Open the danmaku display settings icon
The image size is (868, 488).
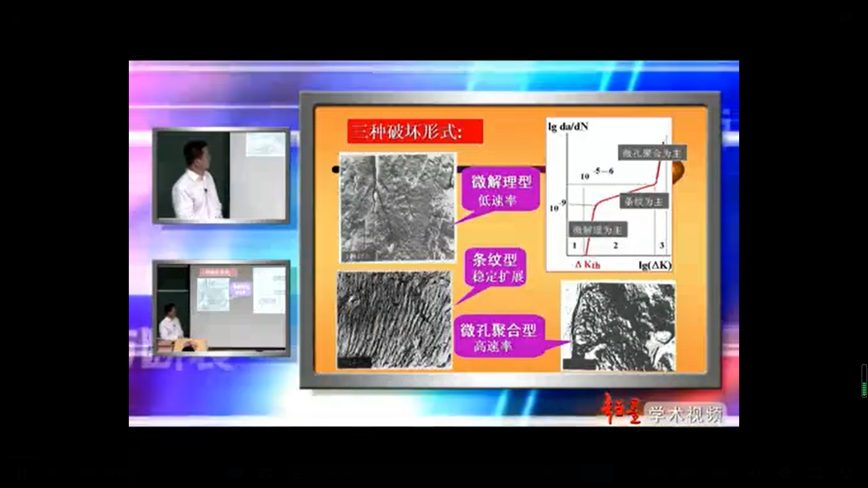point(265,474)
